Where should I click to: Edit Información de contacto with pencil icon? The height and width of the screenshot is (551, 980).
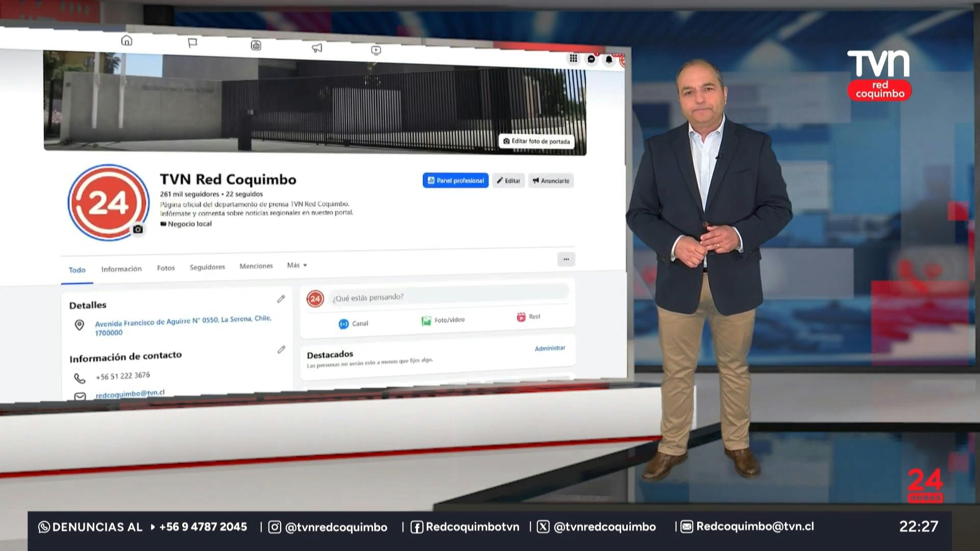click(x=281, y=349)
